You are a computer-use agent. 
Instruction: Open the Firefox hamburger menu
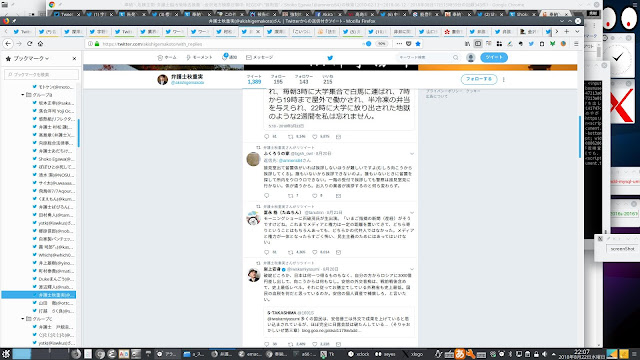576,44
